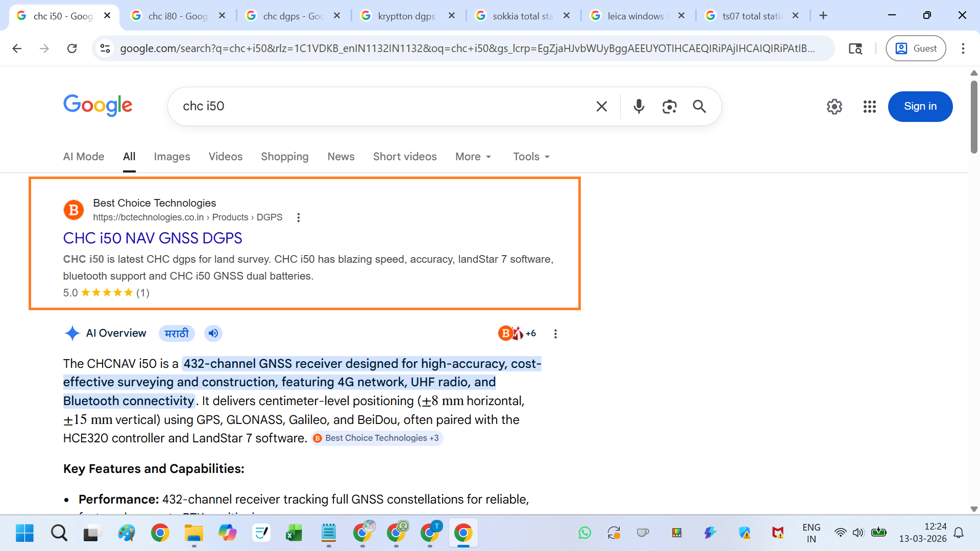Switch AI Overview to मराठी
This screenshot has width=980, height=551.
pos(177,333)
